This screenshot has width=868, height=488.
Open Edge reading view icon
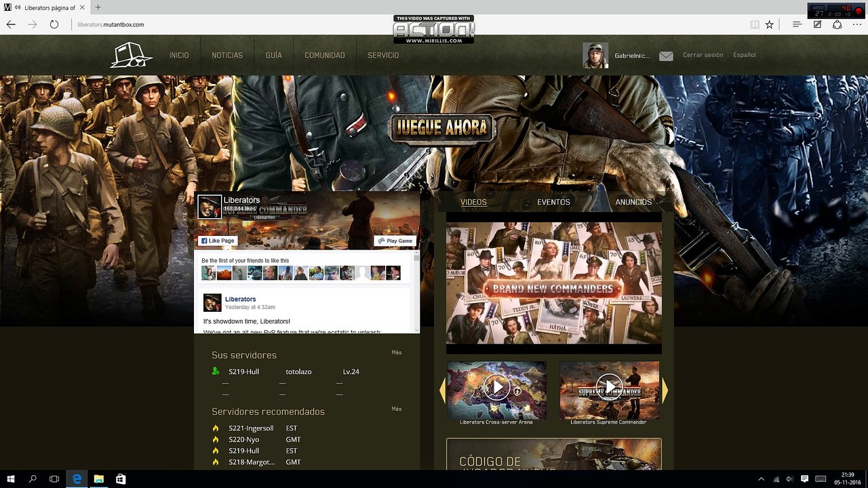coord(755,24)
